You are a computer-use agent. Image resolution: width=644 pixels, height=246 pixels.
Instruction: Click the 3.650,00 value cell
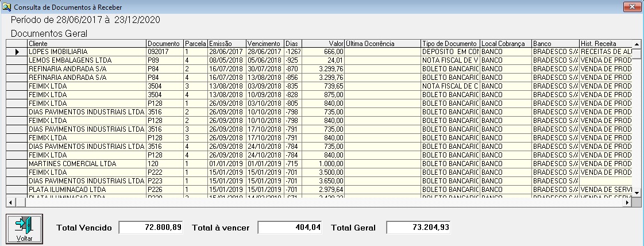(323, 180)
